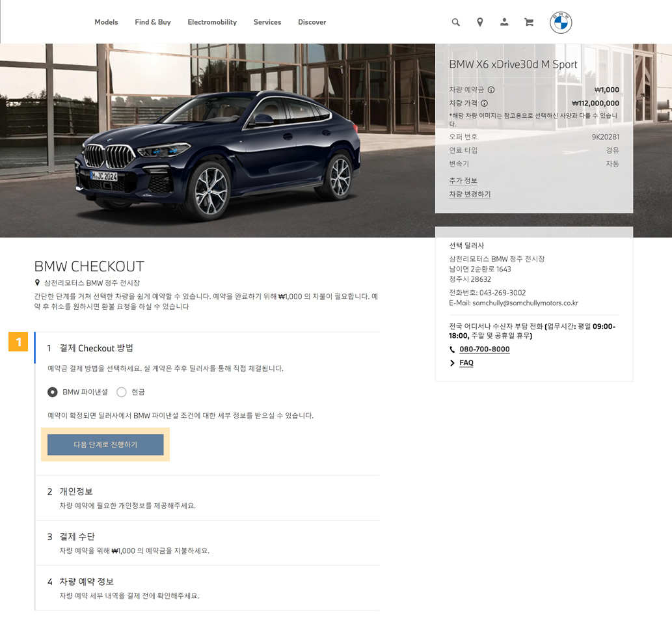Click the phone icon next to 080-700-8000
Screen dimensions: 672x628
click(452, 349)
